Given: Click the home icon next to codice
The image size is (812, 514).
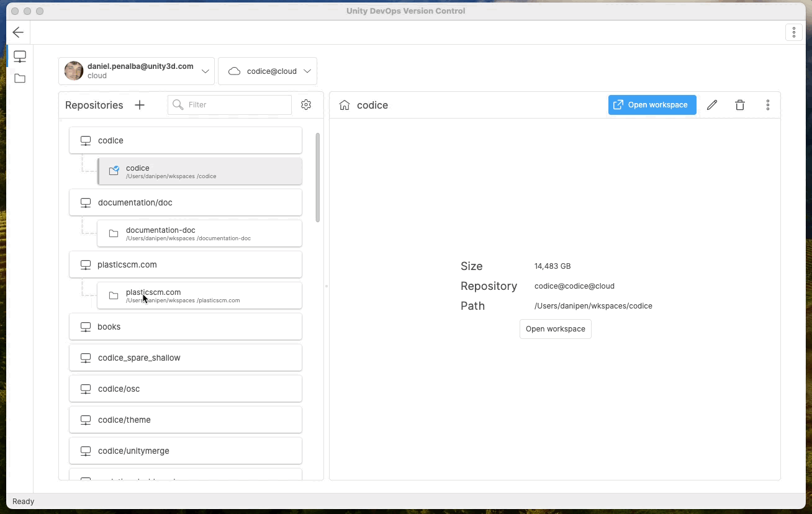Looking at the screenshot, I should 345,105.
